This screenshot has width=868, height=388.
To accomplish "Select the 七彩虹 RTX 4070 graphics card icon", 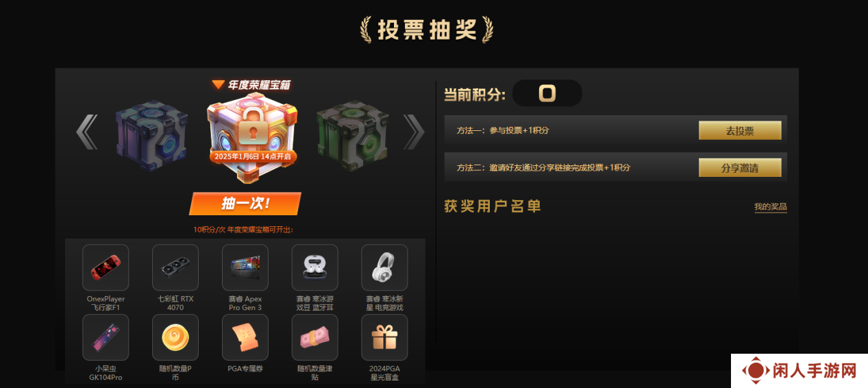I will tap(175, 267).
